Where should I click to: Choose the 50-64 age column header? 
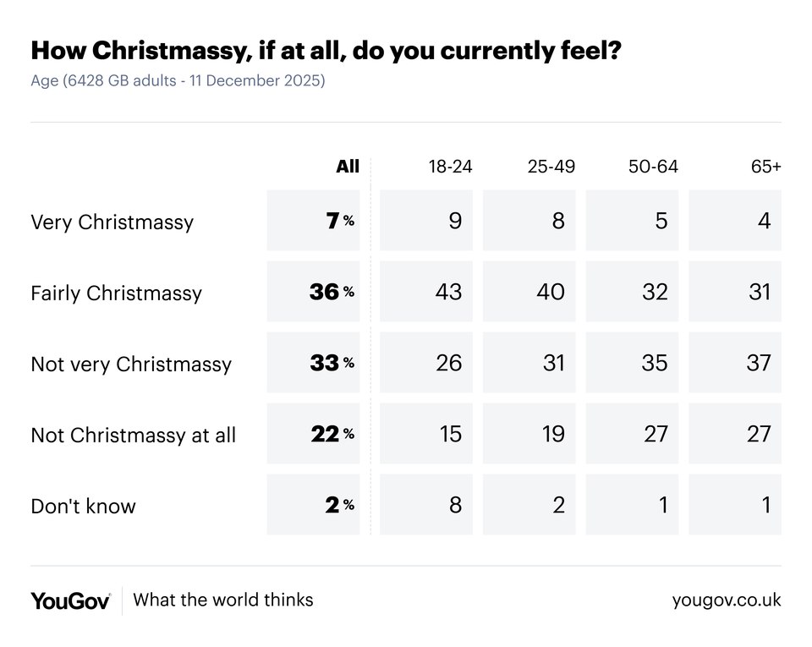pos(653,167)
